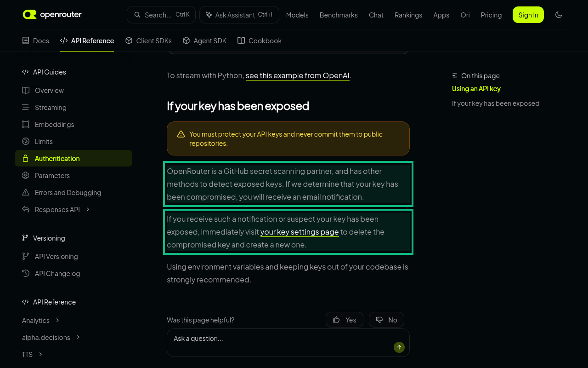Open Ori in top navigation
This screenshot has width=588, height=368.
(x=465, y=15)
